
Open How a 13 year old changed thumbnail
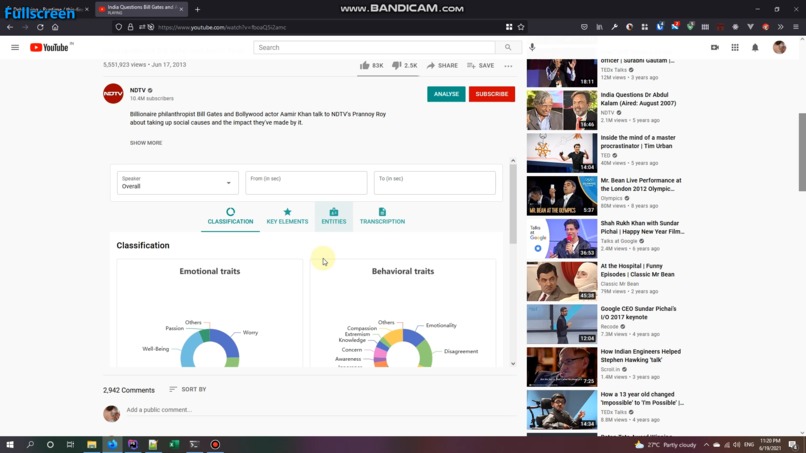pos(562,409)
